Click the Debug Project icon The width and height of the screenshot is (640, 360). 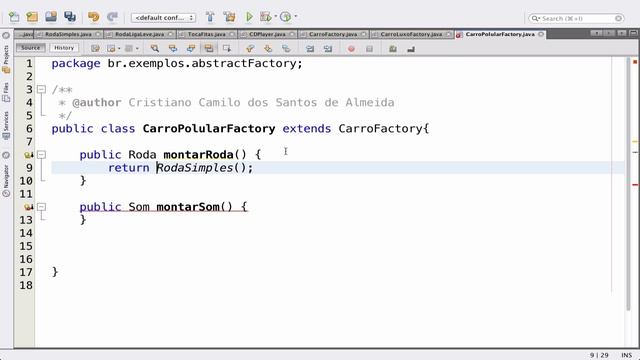[266, 17]
